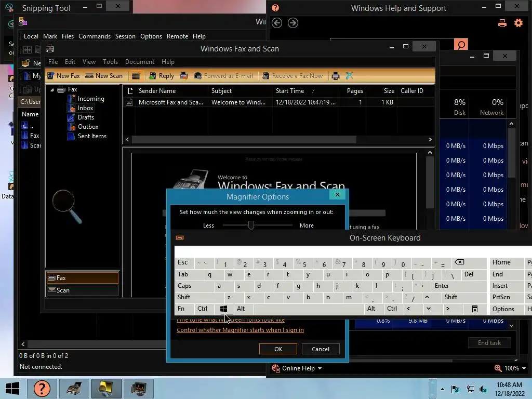This screenshot has width=532, height=399.
Task: Collapse the Fax tree node
Action: pos(52,90)
